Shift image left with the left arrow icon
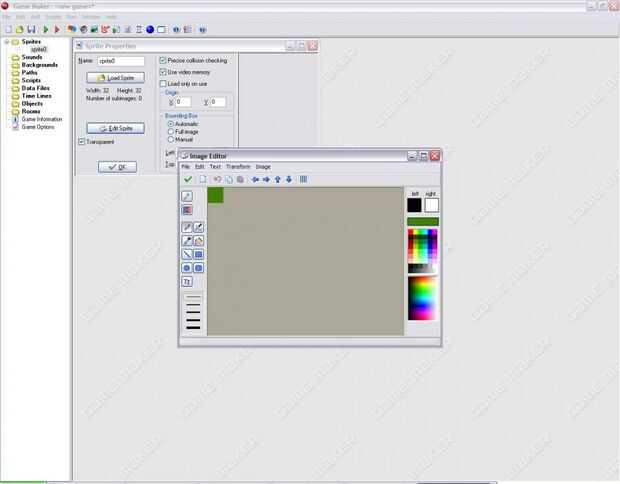620x484 pixels. pyautogui.click(x=255, y=180)
